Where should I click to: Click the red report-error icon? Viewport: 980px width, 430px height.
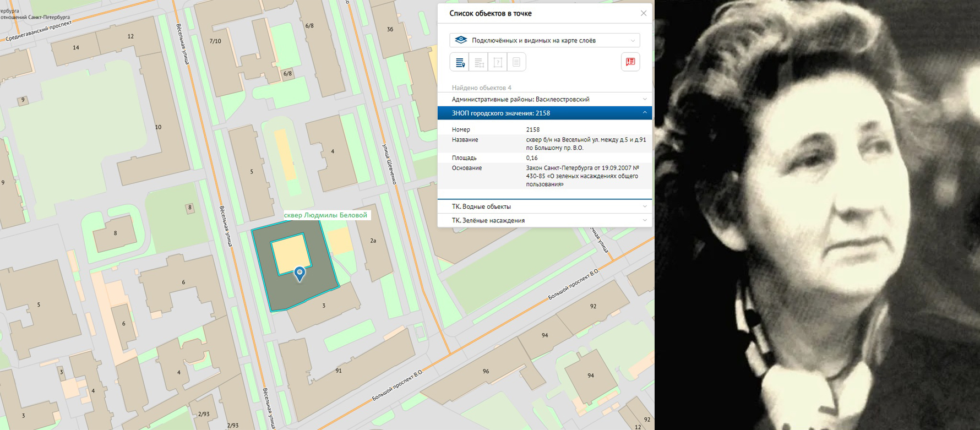630,62
